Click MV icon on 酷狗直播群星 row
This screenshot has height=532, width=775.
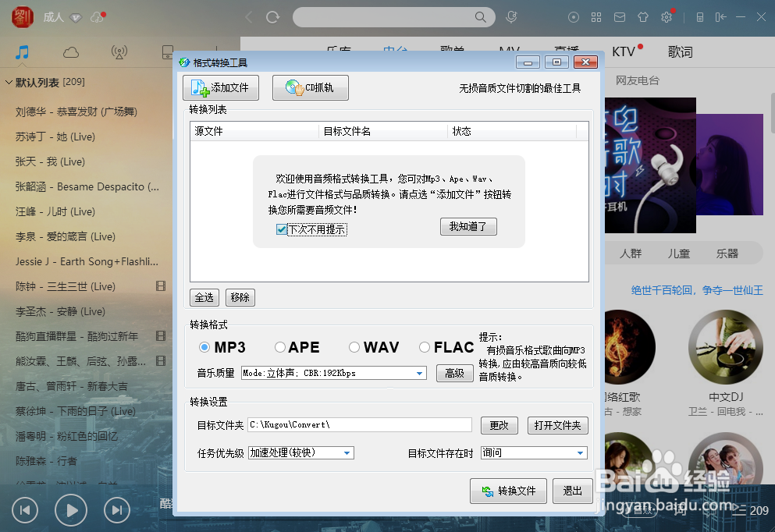click(161, 336)
